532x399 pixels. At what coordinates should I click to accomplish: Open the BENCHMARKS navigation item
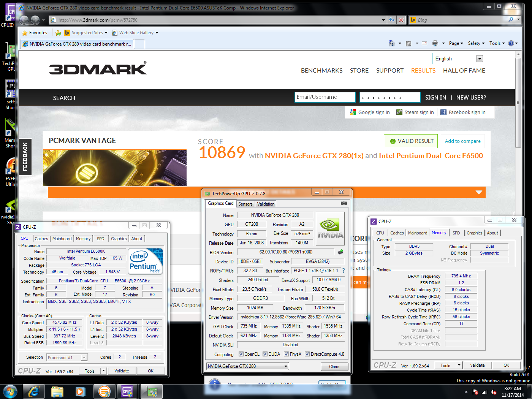[321, 70]
